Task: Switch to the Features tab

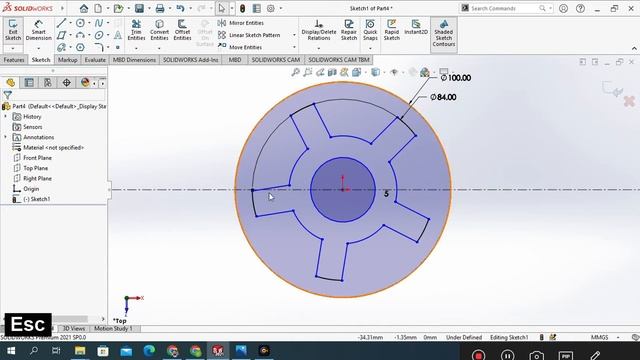Action: point(14,60)
